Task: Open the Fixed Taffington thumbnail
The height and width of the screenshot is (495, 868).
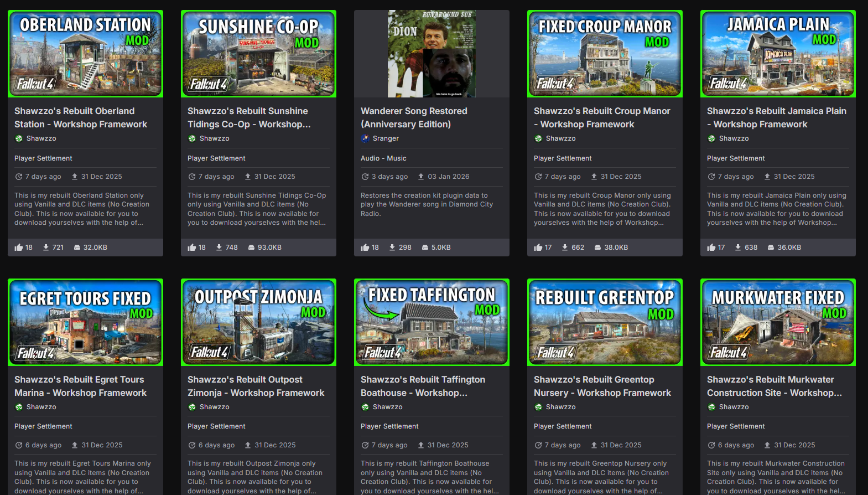Action: [432, 322]
